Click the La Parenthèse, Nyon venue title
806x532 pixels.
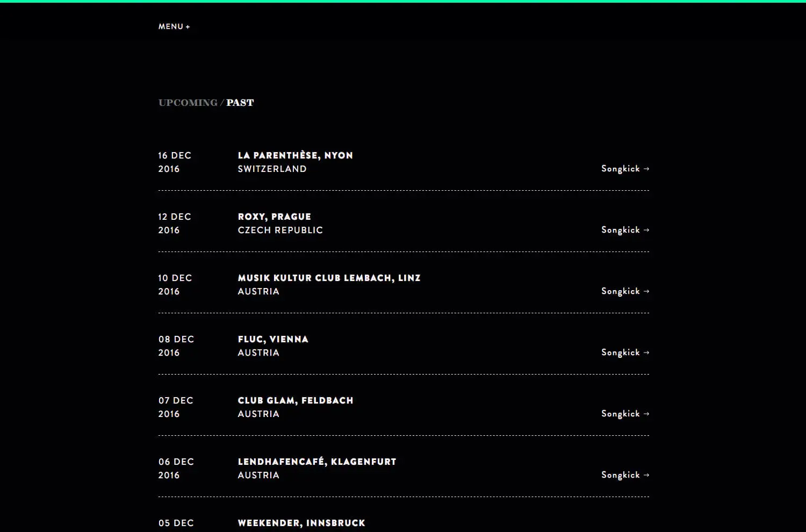pos(295,155)
